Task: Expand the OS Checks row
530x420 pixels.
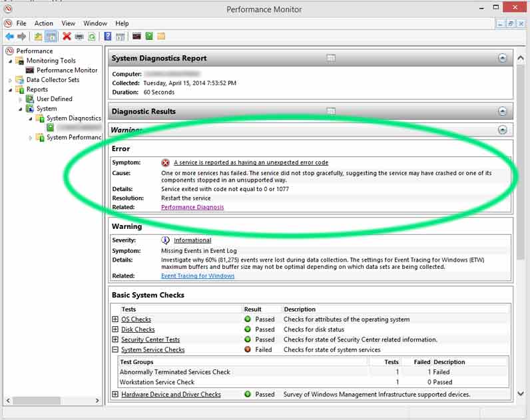Action: click(115, 319)
